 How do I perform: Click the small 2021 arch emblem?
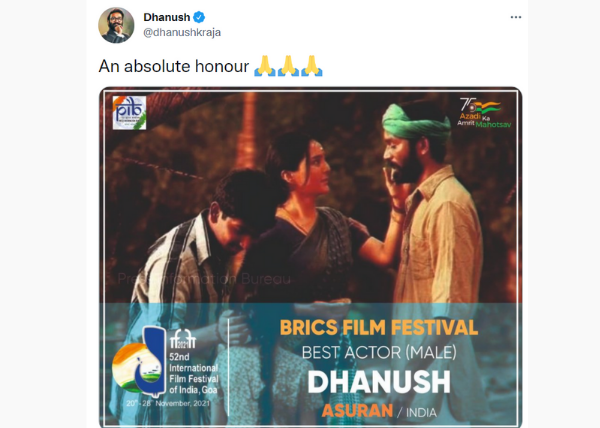tap(183, 339)
